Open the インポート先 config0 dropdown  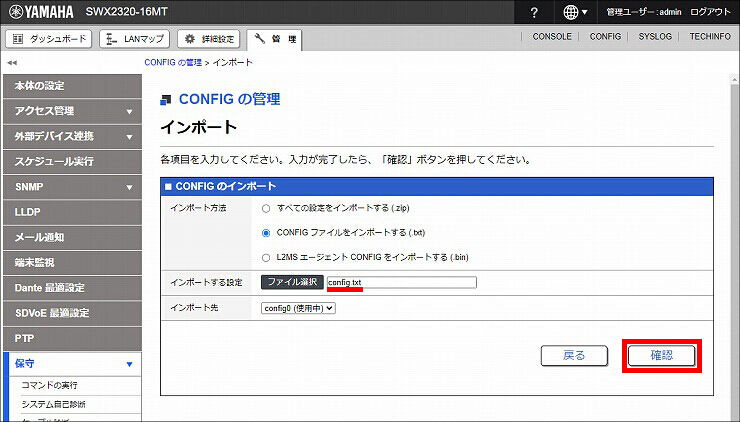tap(298, 308)
